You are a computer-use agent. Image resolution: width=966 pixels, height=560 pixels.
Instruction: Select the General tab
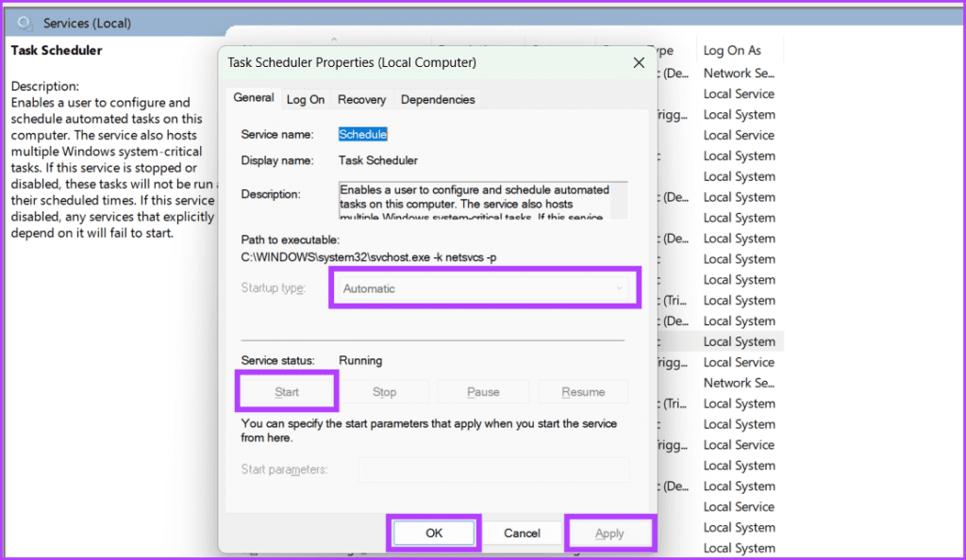(253, 97)
